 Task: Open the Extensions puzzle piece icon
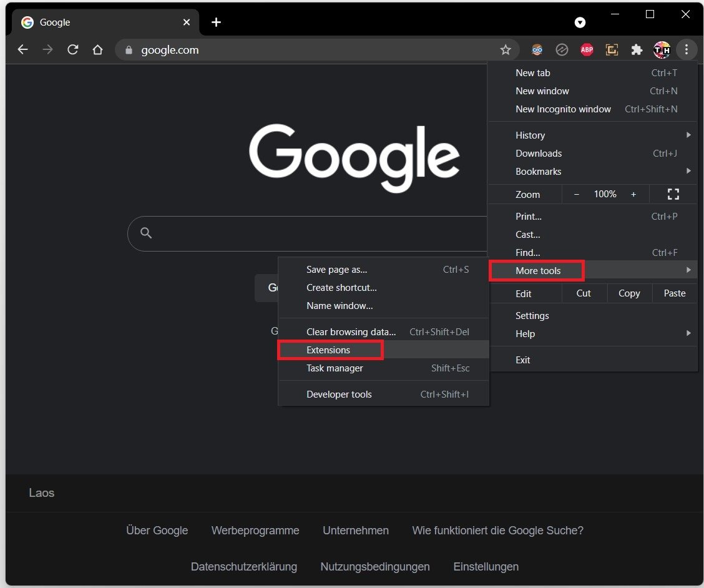637,50
